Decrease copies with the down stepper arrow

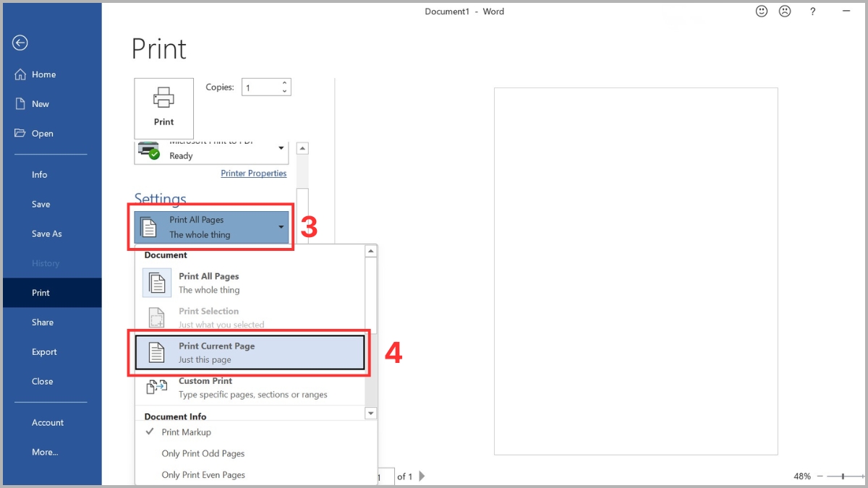coord(285,92)
